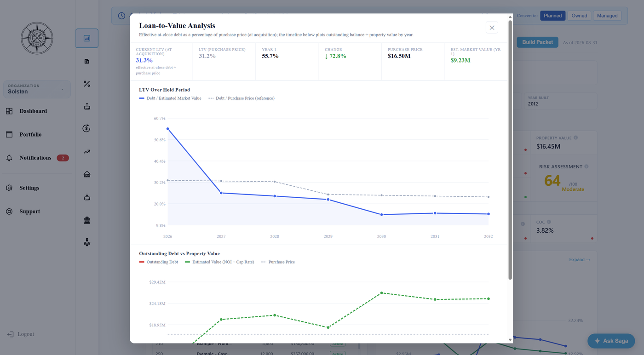Toggle the Purchase Price legend series
This screenshot has height=355, width=644.
coord(278,262)
